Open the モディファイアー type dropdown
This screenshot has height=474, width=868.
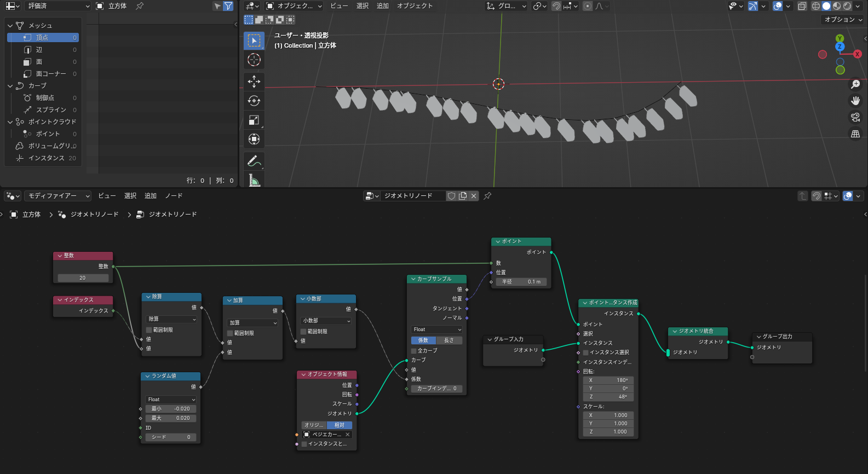tap(58, 196)
